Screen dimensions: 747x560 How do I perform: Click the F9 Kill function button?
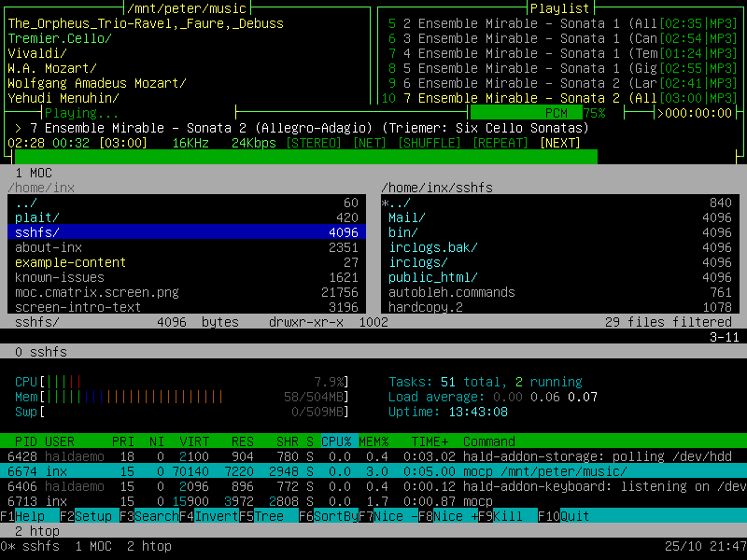coord(507,516)
